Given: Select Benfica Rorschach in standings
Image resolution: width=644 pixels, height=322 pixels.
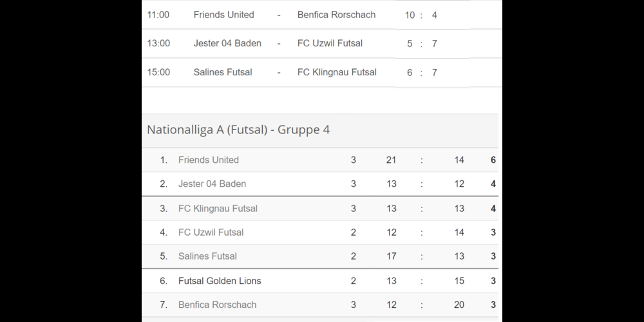Looking at the screenshot, I should (x=217, y=305).
